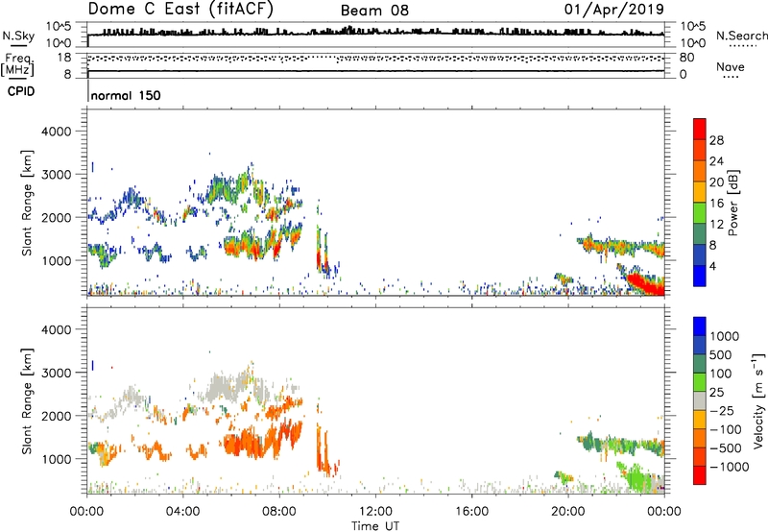Click the power colorbar red top segment
The image size is (768, 532).
(x=700, y=129)
